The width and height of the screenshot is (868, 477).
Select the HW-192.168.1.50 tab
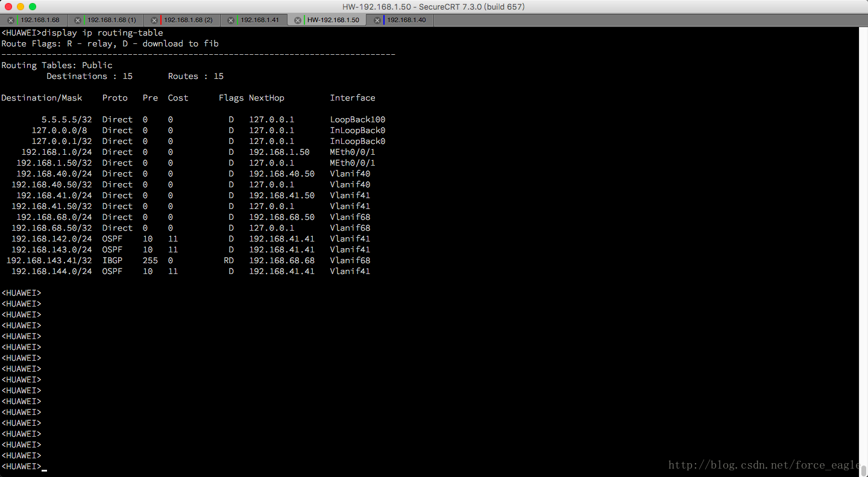pyautogui.click(x=333, y=20)
